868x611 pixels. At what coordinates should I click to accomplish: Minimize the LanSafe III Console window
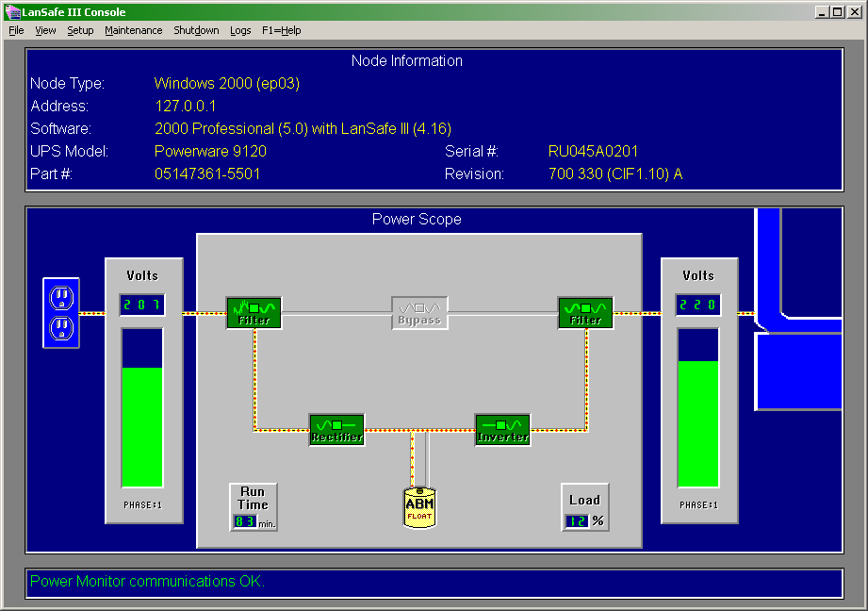(822, 11)
